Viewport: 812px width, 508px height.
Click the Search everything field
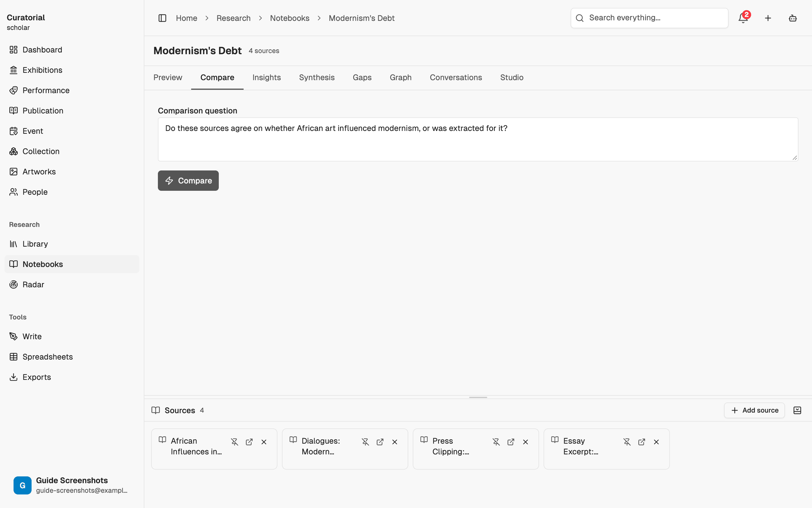(x=649, y=18)
